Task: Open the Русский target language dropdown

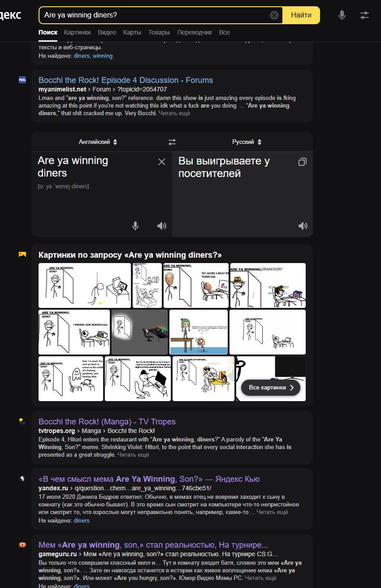Action: 247,142
